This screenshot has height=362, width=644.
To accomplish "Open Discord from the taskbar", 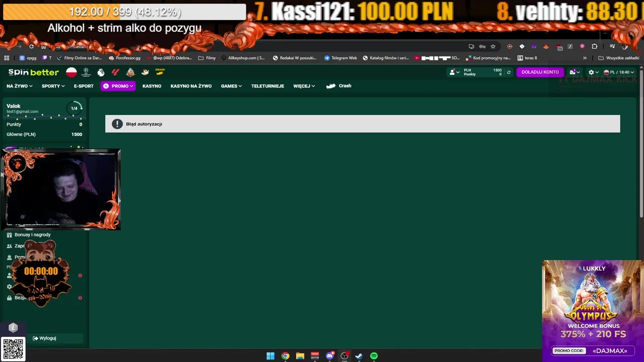I will pyautogui.click(x=330, y=356).
